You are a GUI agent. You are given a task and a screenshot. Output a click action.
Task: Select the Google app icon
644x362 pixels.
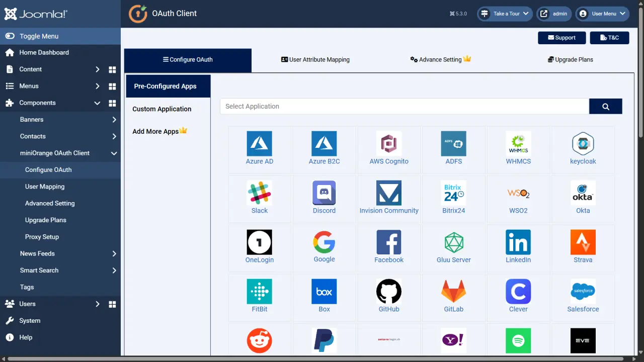tap(324, 242)
